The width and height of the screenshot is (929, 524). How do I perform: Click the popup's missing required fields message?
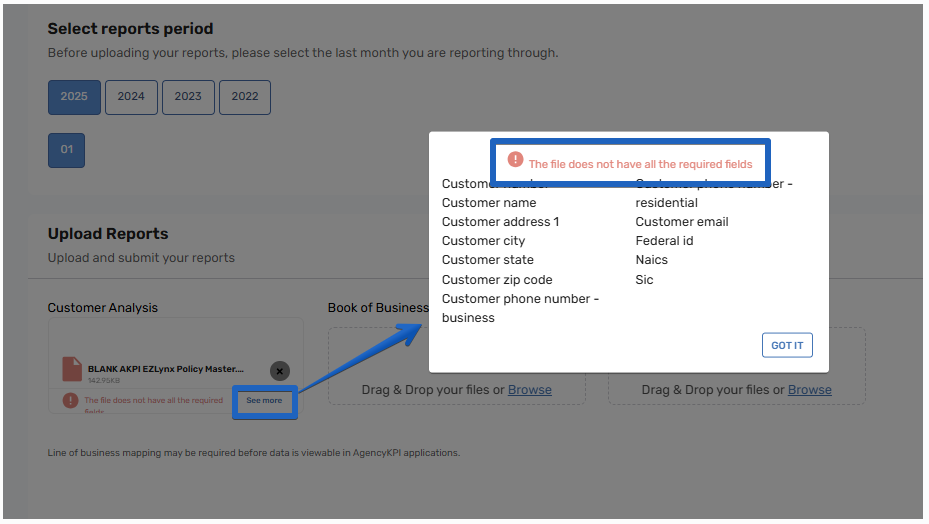tap(640, 164)
